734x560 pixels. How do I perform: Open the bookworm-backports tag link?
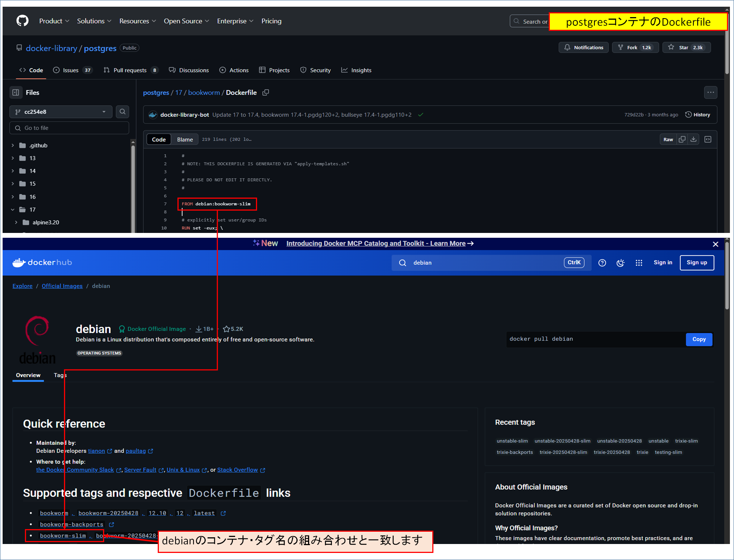tap(71, 524)
